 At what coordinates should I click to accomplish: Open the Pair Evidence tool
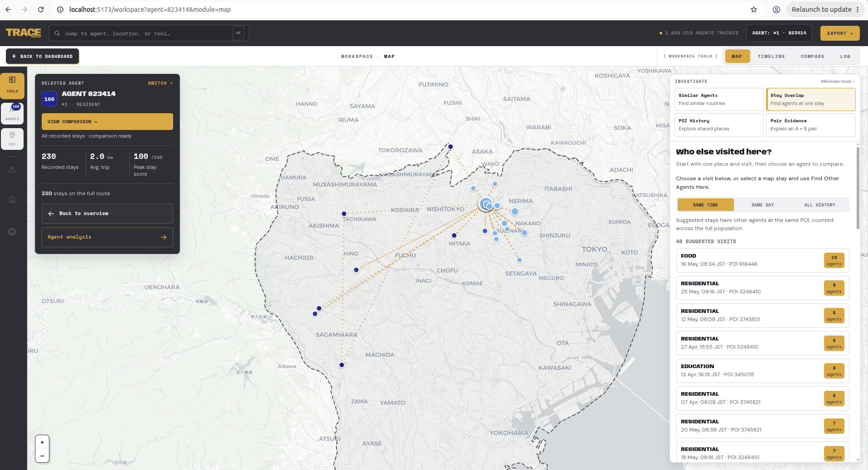click(x=810, y=125)
